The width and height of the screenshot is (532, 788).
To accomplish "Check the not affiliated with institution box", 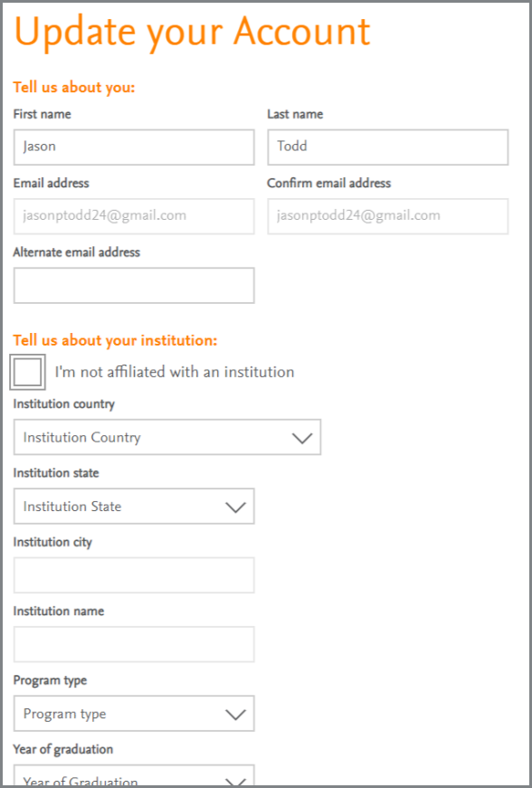I will click(x=28, y=372).
